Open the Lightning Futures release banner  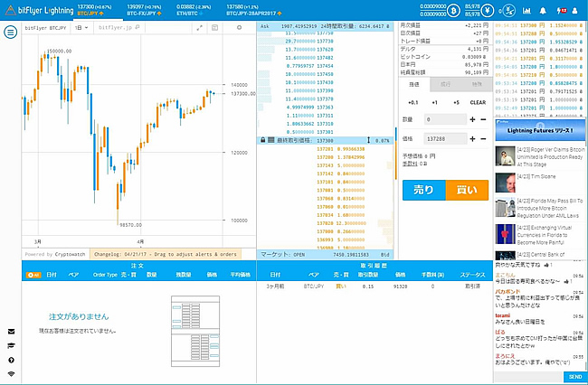(x=540, y=130)
